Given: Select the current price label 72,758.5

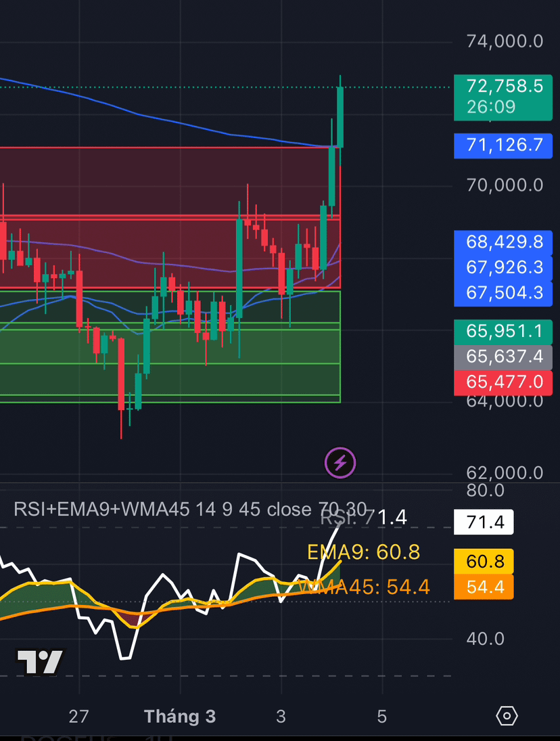Looking at the screenshot, I should pyautogui.click(x=503, y=97).
